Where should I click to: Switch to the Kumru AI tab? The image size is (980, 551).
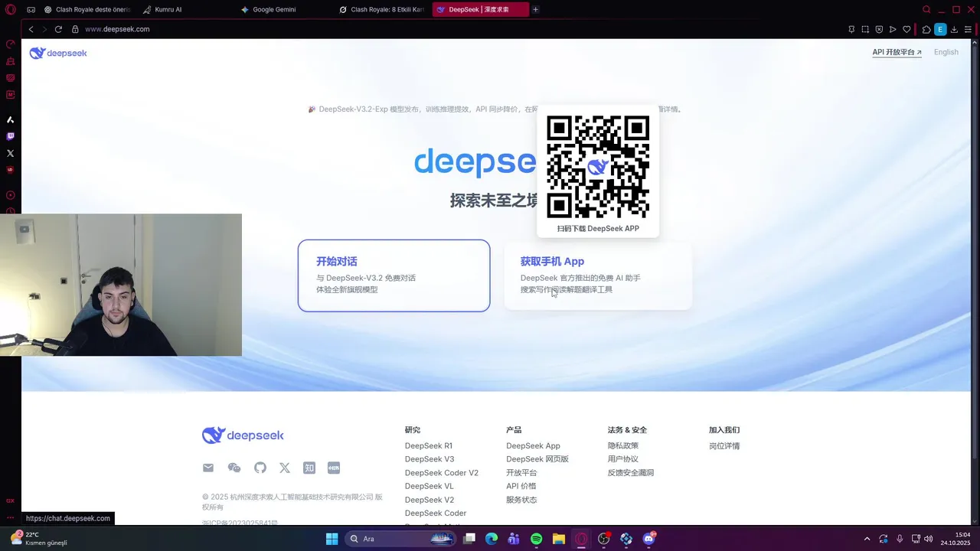click(x=185, y=9)
